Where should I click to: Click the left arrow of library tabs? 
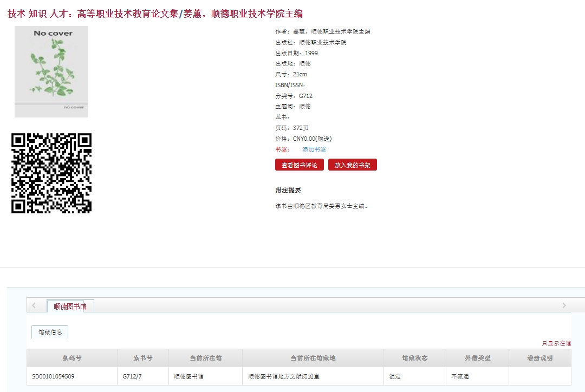pos(34,305)
